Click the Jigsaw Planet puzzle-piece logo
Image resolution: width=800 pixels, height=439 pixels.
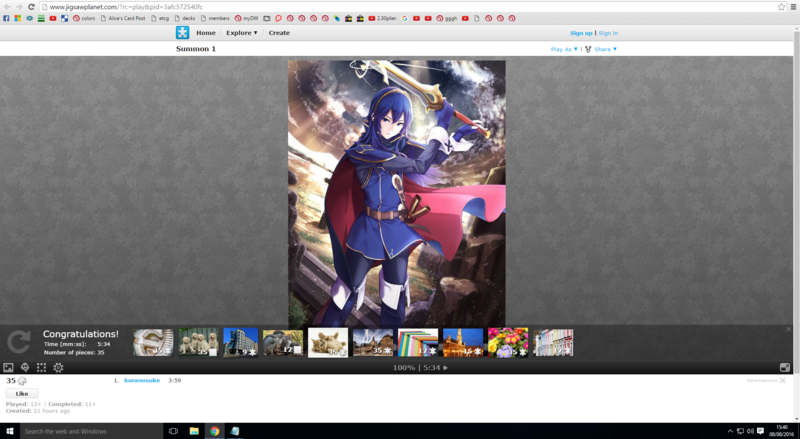coord(182,32)
